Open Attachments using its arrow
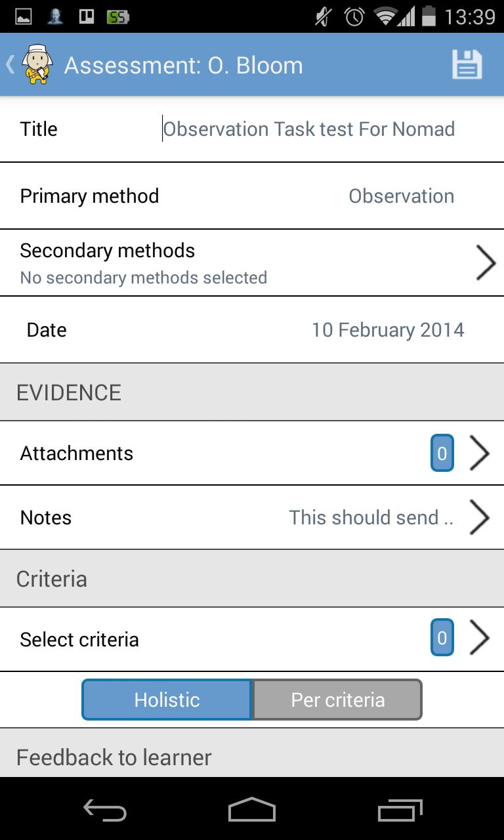This screenshot has width=504, height=840. pyautogui.click(x=480, y=453)
